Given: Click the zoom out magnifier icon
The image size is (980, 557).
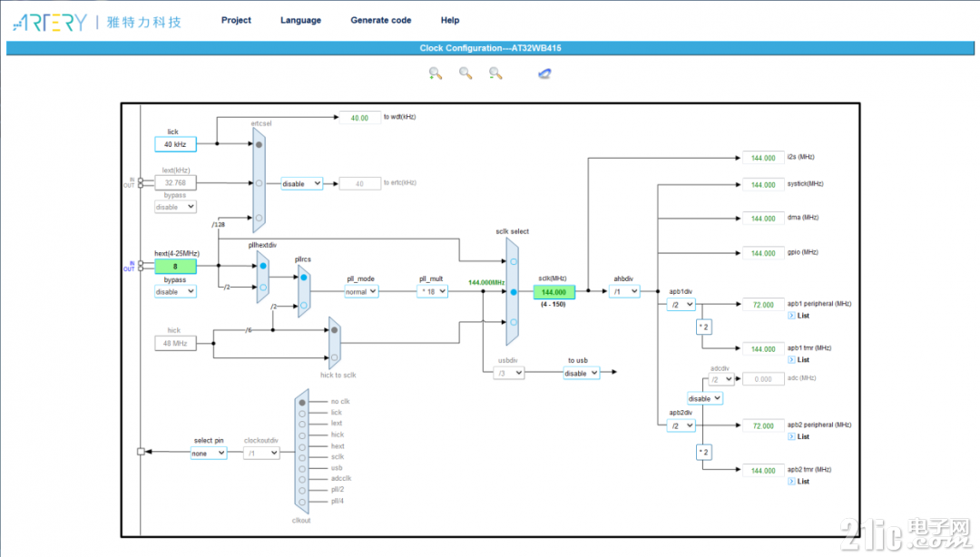Looking at the screenshot, I should tap(495, 73).
